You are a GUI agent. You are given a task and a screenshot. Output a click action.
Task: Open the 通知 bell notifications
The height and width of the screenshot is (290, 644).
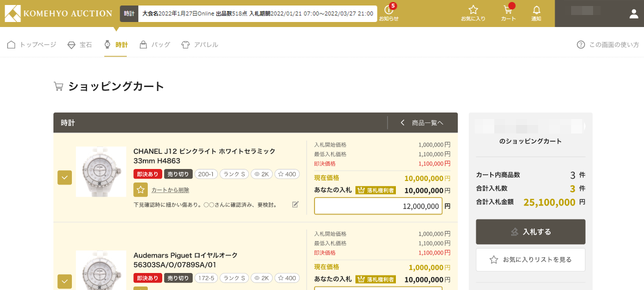[x=536, y=13]
